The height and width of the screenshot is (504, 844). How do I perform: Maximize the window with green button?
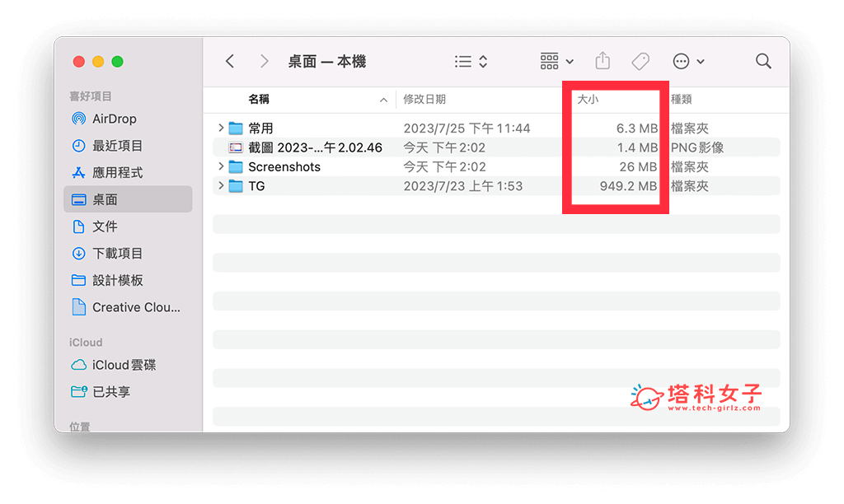pyautogui.click(x=117, y=61)
